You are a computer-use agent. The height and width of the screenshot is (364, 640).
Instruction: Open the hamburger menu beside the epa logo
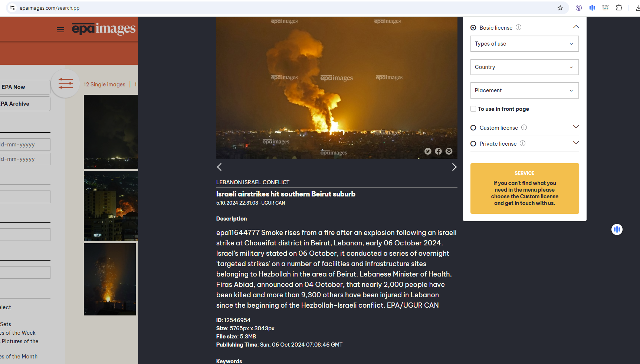[x=60, y=30]
